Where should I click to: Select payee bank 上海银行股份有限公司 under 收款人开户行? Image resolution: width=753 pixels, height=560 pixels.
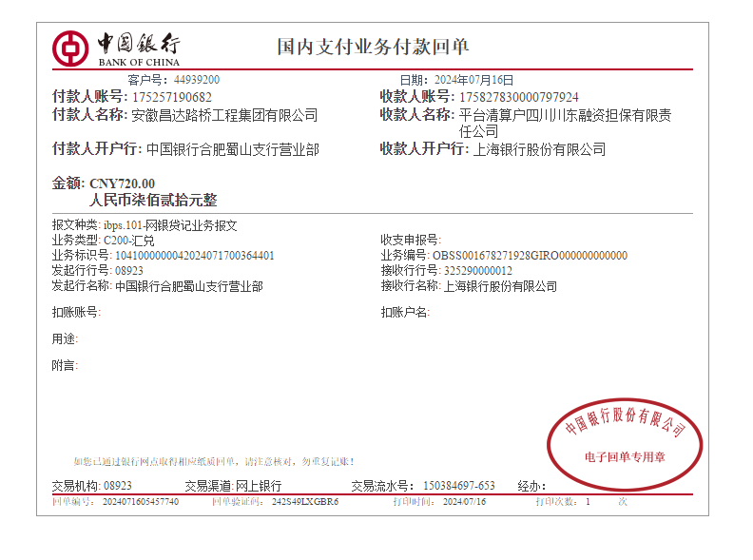click(x=539, y=149)
